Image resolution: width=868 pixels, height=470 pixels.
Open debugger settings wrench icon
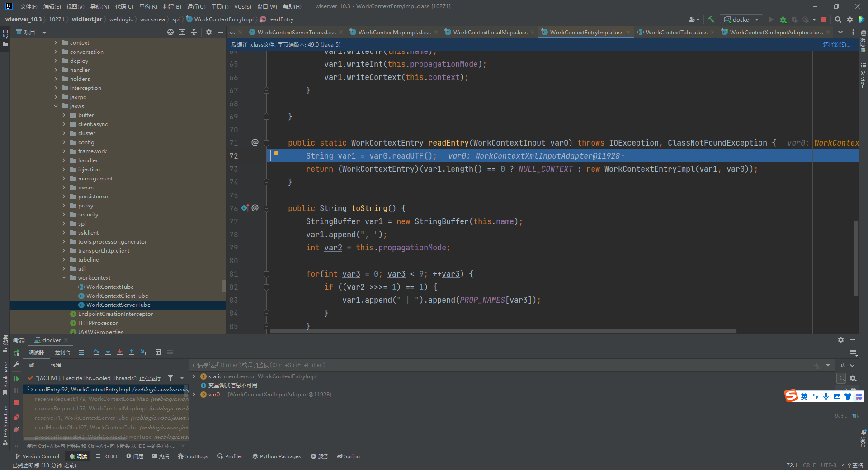(16, 364)
